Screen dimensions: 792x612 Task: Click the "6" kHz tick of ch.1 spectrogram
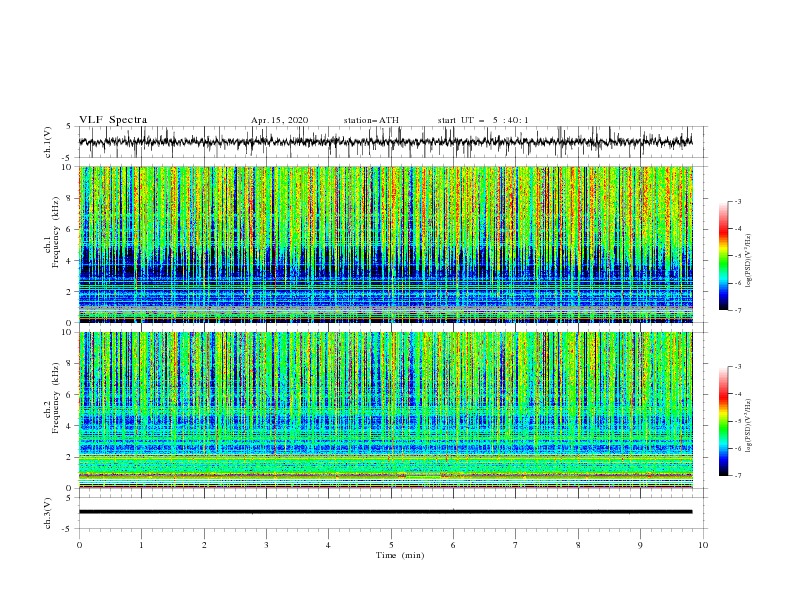point(70,229)
